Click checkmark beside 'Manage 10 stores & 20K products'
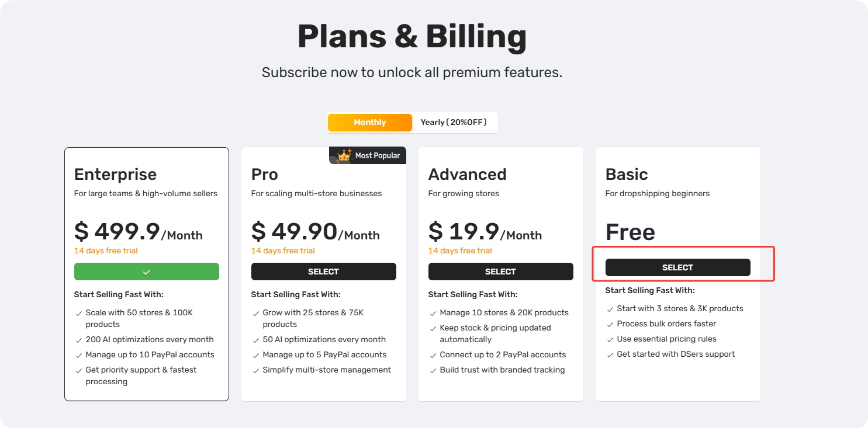The image size is (868, 428). [433, 314]
